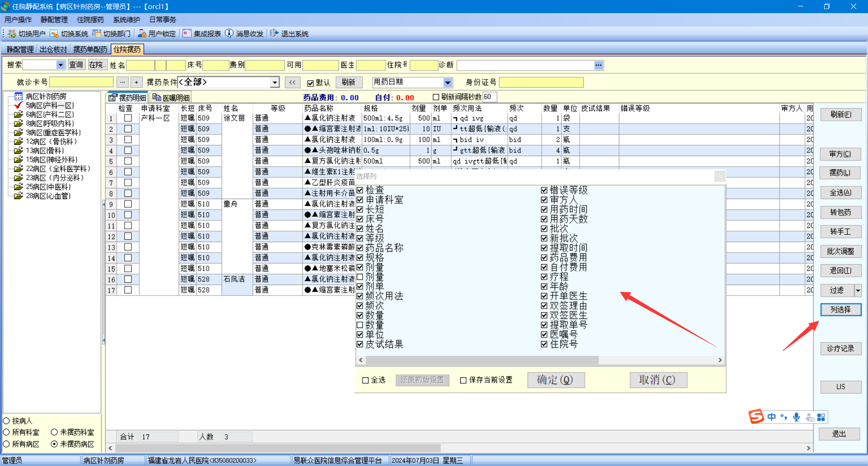Click the 批次调整 button
868x466 pixels.
click(840, 251)
